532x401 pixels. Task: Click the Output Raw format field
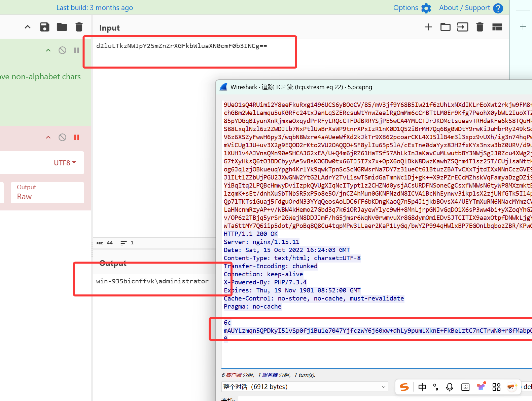(x=47, y=193)
